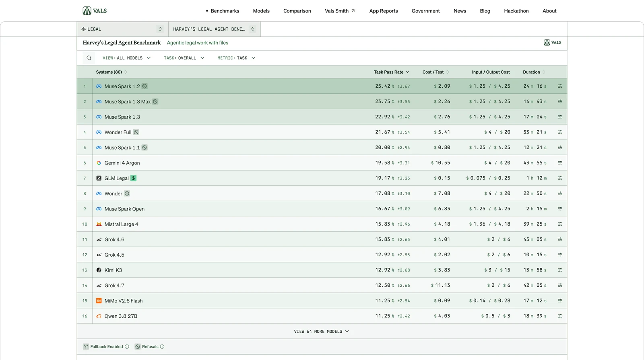This screenshot has height=360, width=644.
Task: Select the Muse Spark 1.3 Max row
Action: [x=322, y=102]
